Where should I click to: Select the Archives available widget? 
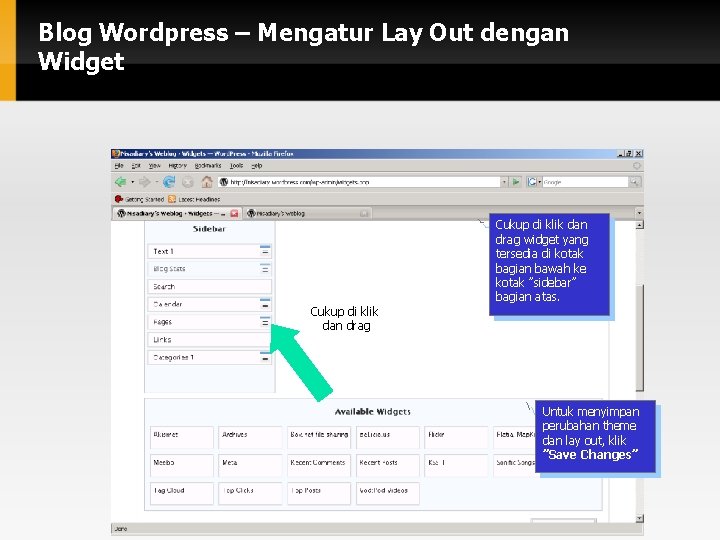(250, 437)
